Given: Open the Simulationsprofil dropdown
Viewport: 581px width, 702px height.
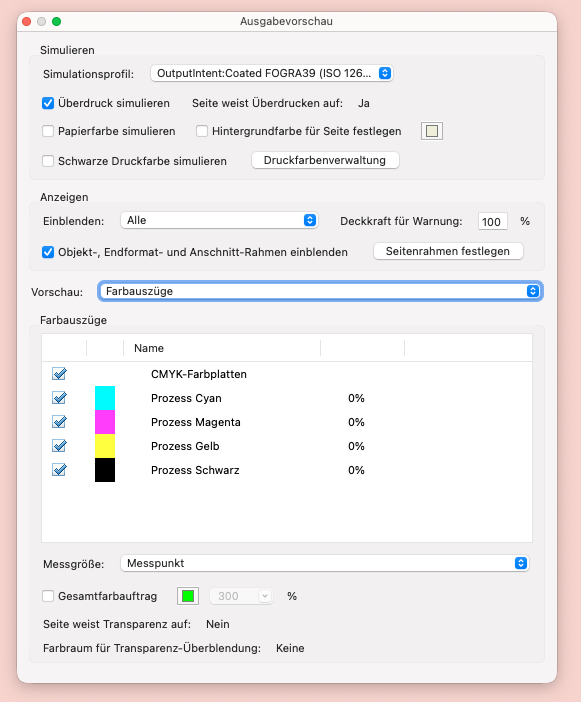Looking at the screenshot, I should (x=271, y=73).
